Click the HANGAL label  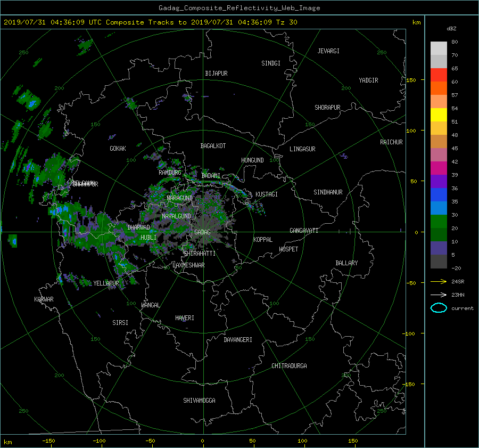[150, 305]
